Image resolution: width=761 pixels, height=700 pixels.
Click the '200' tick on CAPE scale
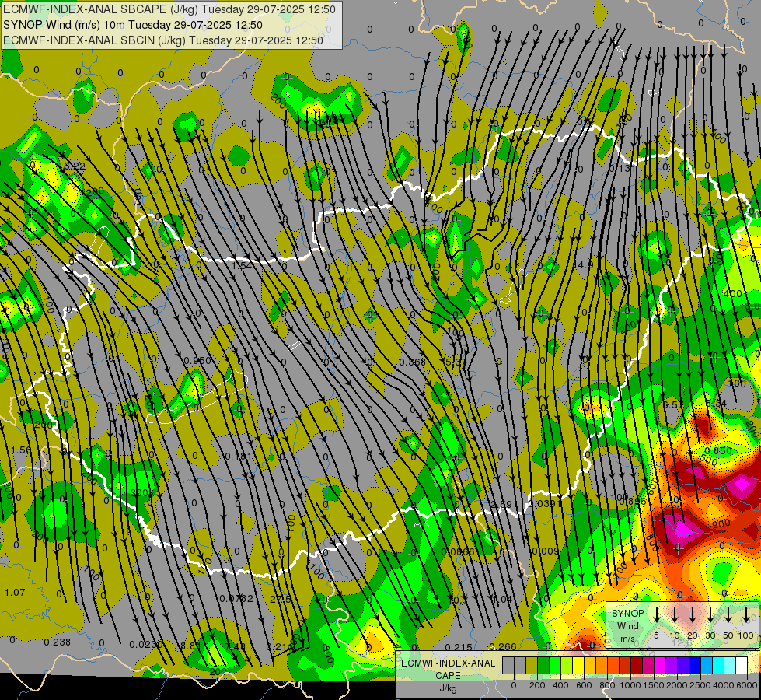click(x=537, y=685)
